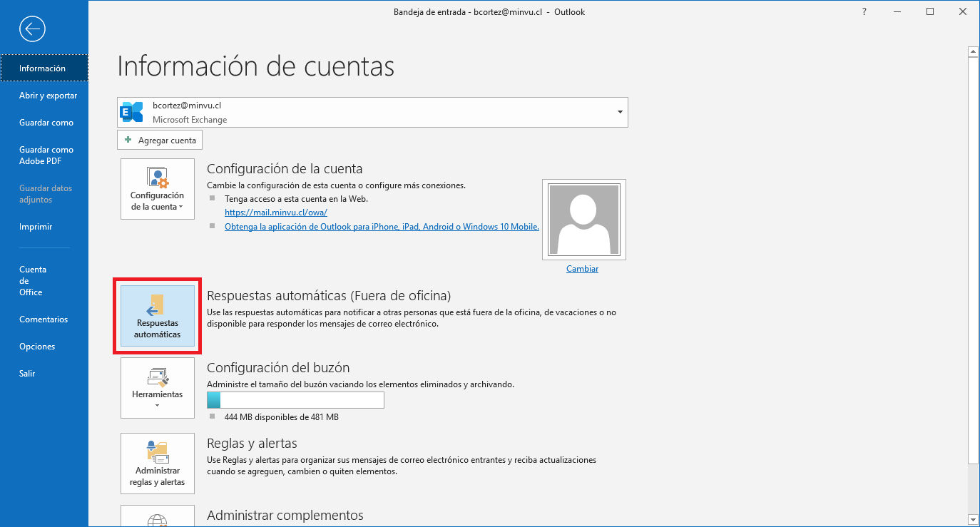Click the Administrar complementos heading
The width and height of the screenshot is (980, 527).
click(285, 516)
